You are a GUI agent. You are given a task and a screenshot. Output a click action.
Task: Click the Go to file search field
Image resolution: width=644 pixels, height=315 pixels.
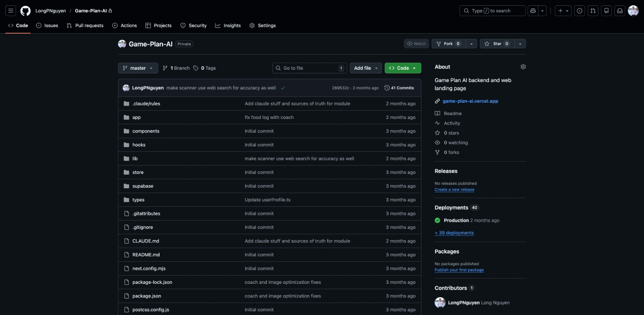point(309,68)
